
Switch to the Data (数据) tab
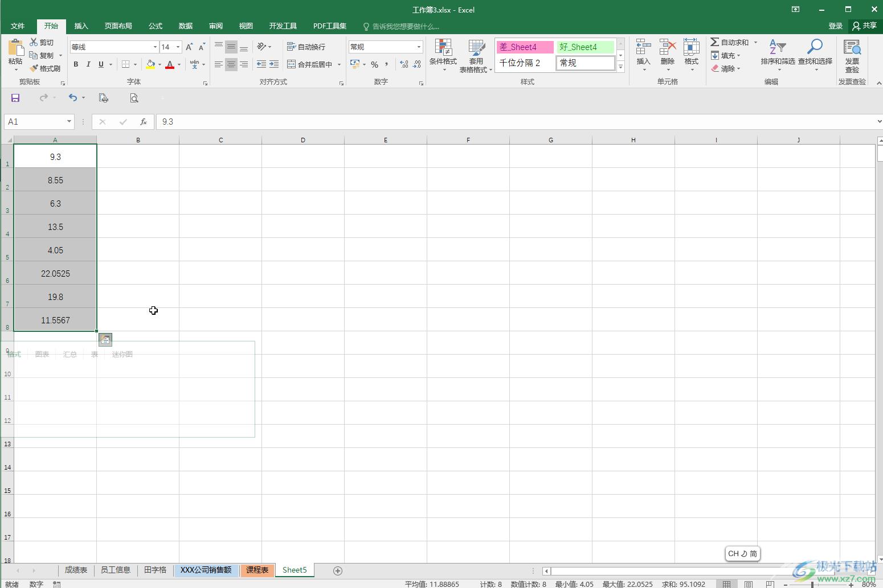coord(186,26)
